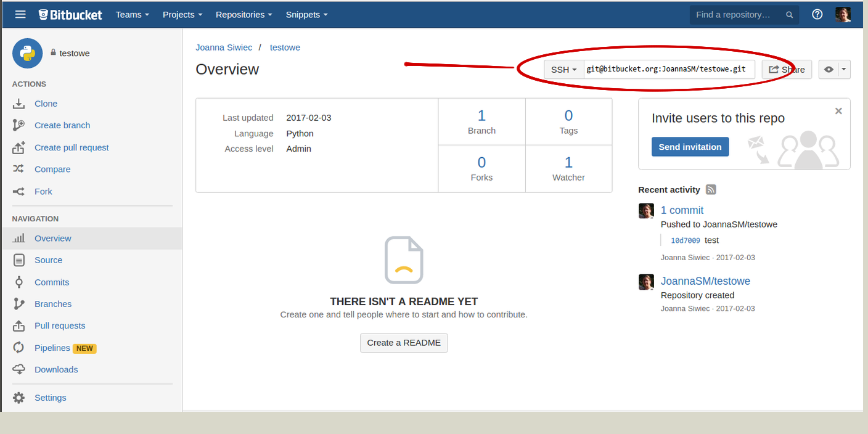Expand the watch options dropdown arrow
This screenshot has height=434, width=868.
tap(844, 70)
